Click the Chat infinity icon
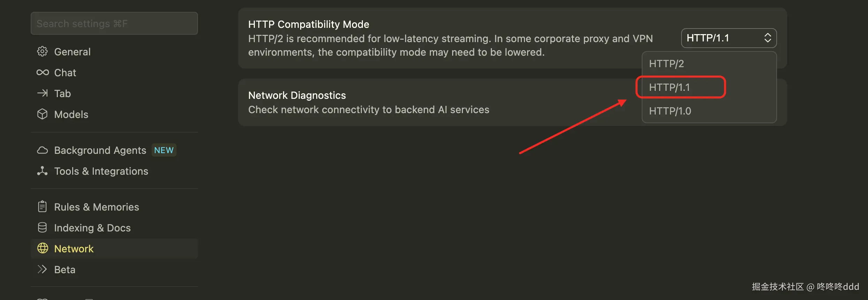The width and height of the screenshot is (868, 300). [x=43, y=72]
